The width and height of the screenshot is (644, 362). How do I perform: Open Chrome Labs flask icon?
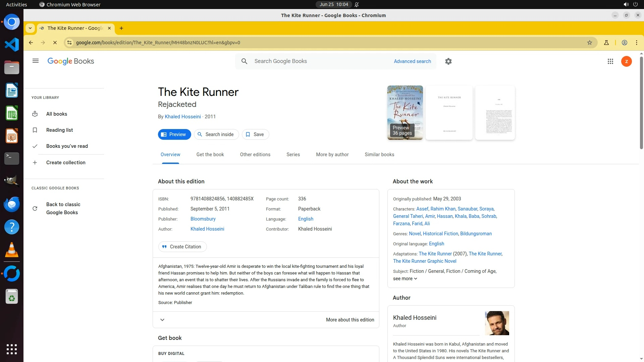pyautogui.click(x=606, y=43)
